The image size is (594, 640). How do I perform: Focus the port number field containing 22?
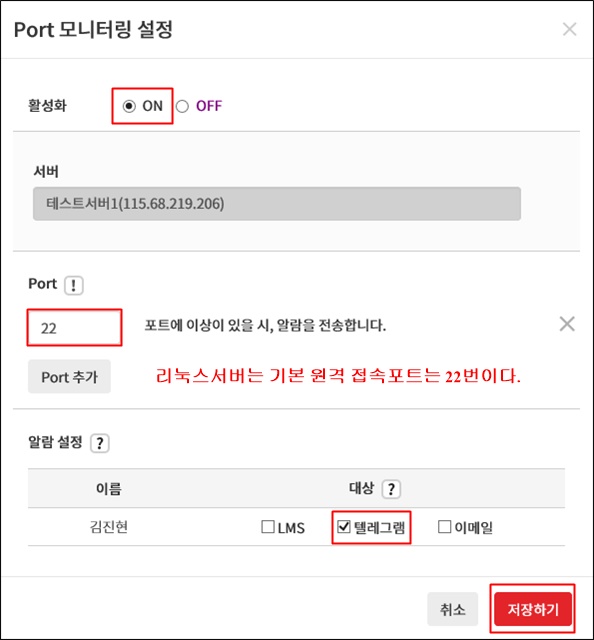point(75,328)
